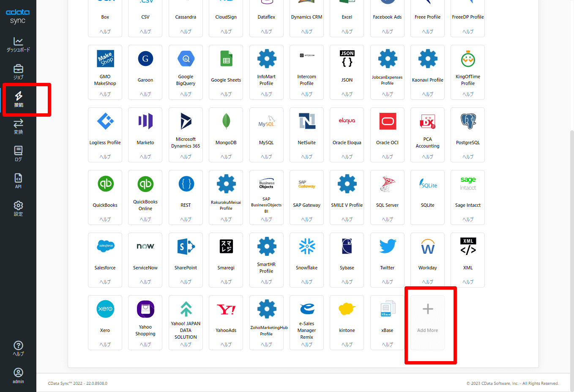
Task: Open the ヘルプ link under Intercom Profile
Action: point(307,94)
